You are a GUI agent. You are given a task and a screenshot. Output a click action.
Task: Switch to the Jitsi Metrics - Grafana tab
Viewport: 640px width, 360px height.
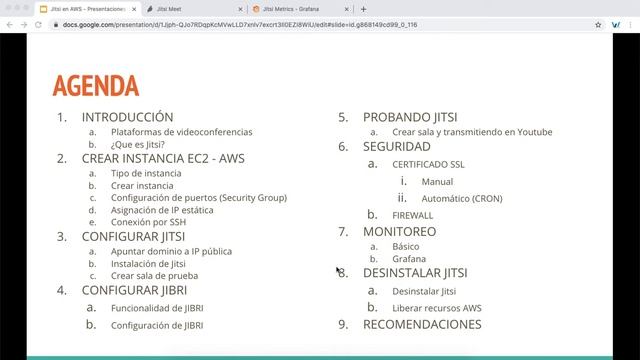pos(300,9)
